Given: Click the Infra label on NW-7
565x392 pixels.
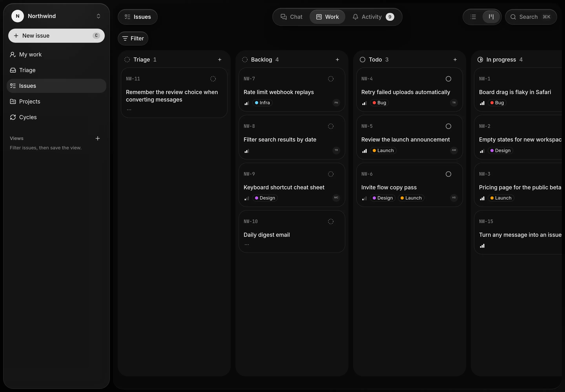Looking at the screenshot, I should click(x=262, y=103).
